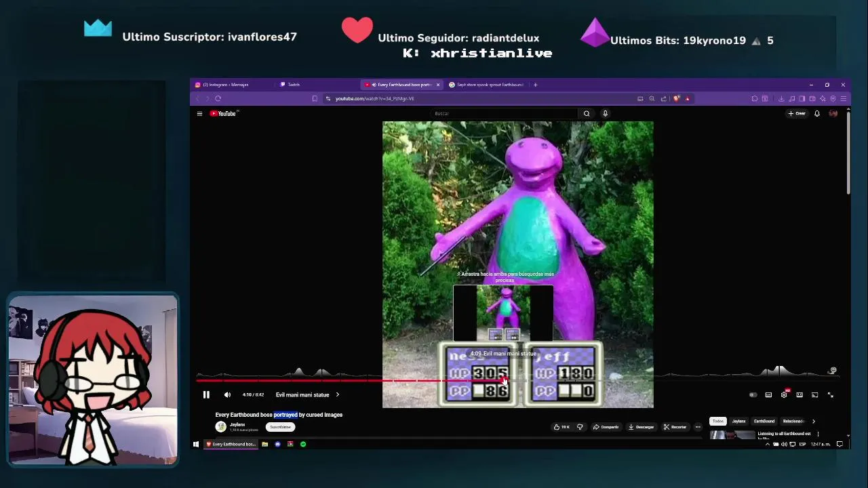Open the Crear button menu

tap(797, 113)
